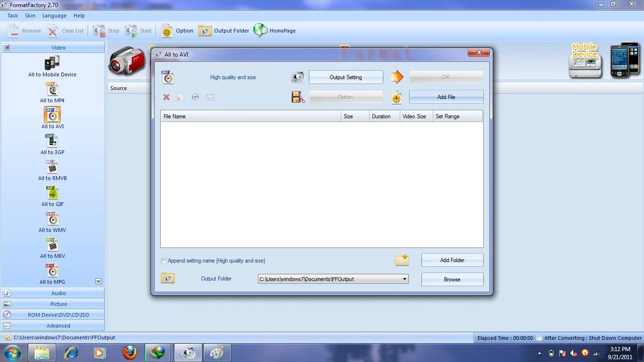Open the Help menu
The width and height of the screenshot is (644, 362).
click(x=79, y=16)
